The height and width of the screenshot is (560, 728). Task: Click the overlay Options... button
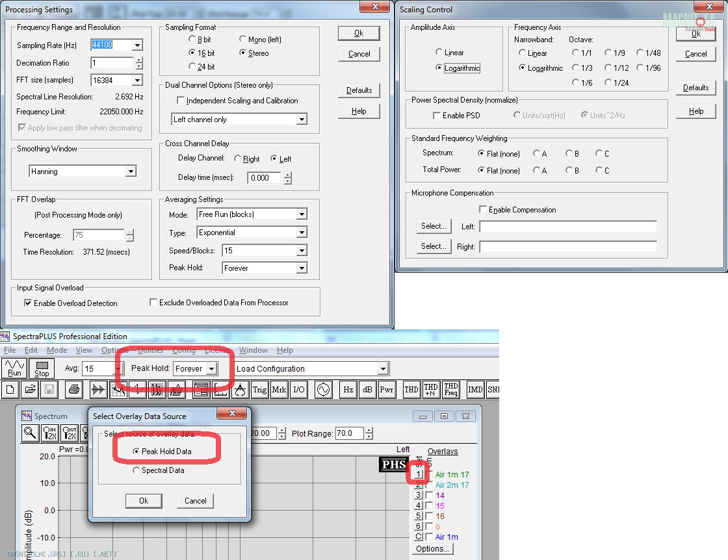pyautogui.click(x=432, y=549)
